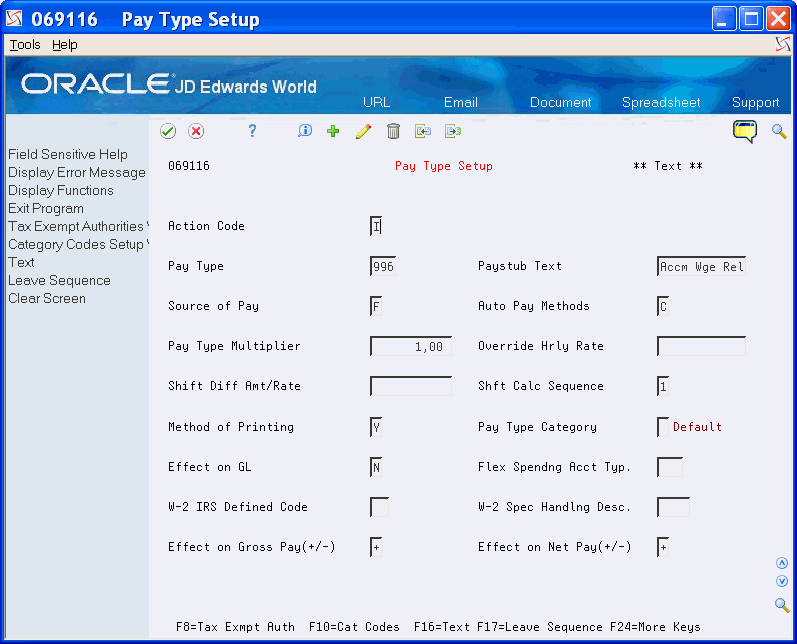
Task: Click the blue Inquire info icon
Action: click(304, 131)
